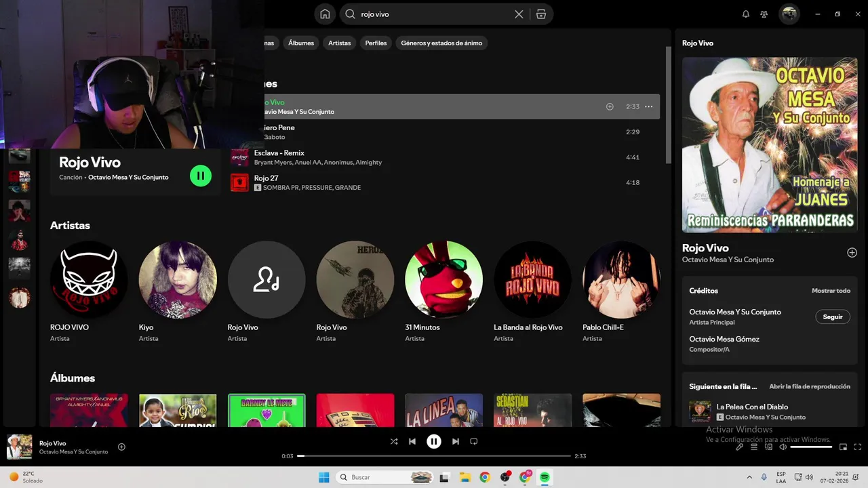Viewport: 868px width, 488px height.
Task: Toggle the play queue icon
Action: (754, 447)
